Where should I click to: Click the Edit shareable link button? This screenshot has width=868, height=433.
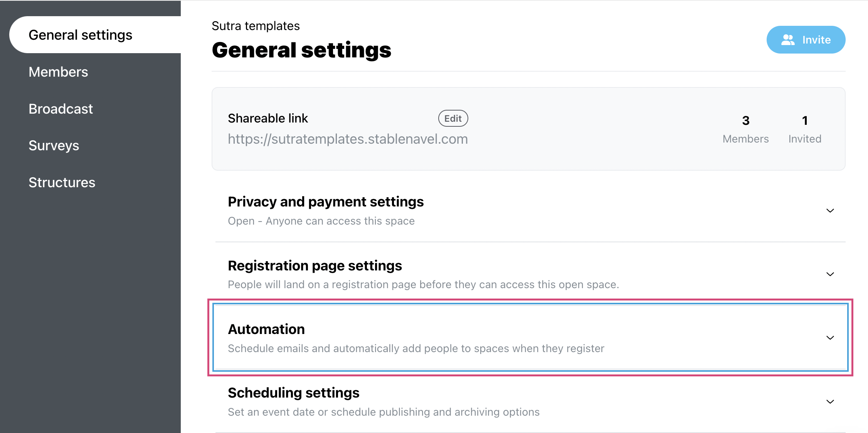point(453,118)
